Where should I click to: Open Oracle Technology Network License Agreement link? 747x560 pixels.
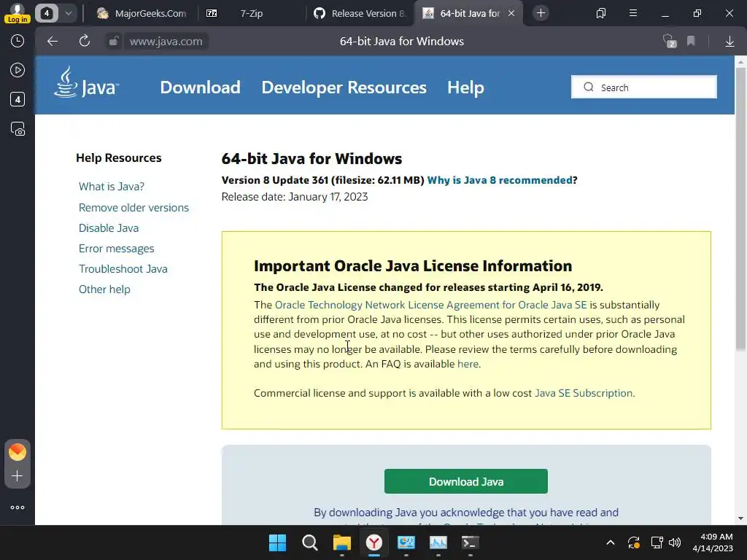430,306
